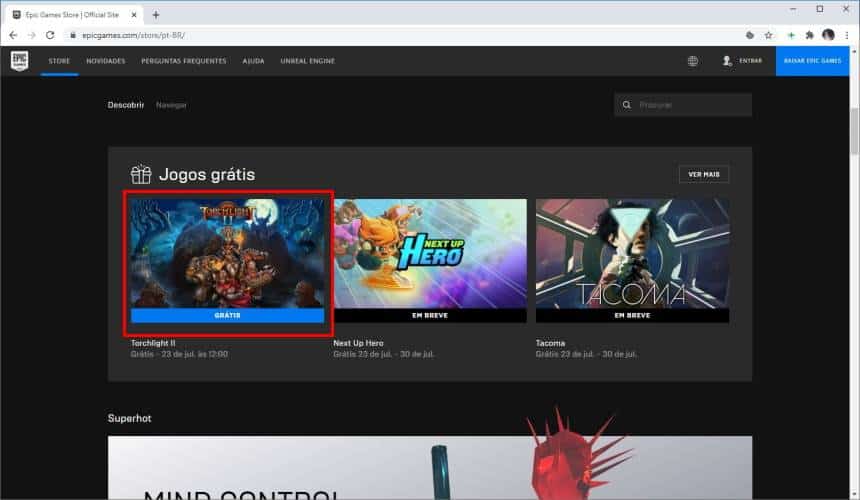Open the AJUDA nav item
This screenshot has width=860, height=500.
[253, 61]
